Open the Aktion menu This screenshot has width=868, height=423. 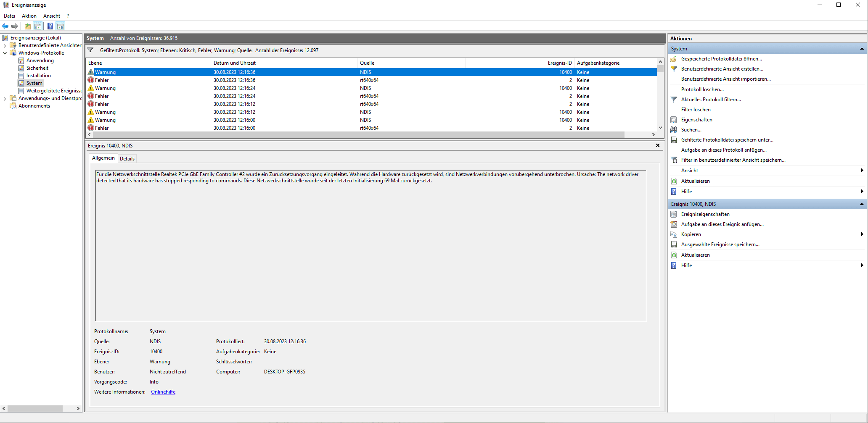point(29,16)
